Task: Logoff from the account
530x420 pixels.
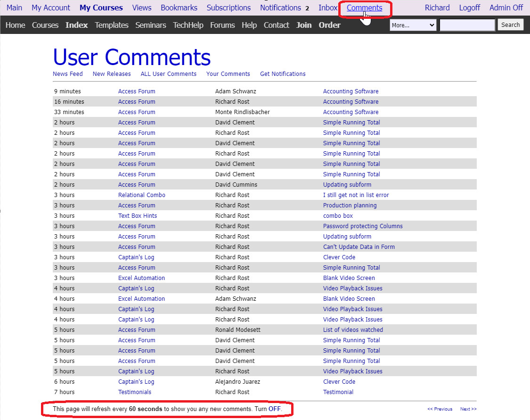Action: 469,8
